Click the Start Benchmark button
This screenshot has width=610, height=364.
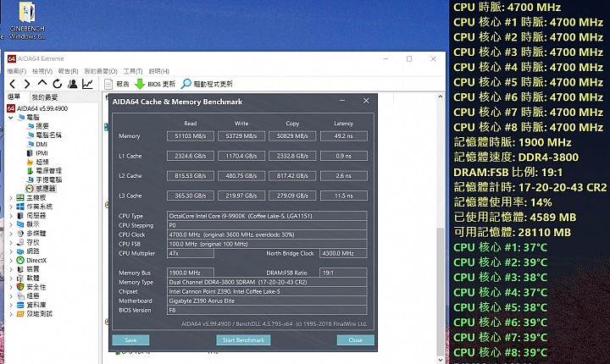click(243, 340)
